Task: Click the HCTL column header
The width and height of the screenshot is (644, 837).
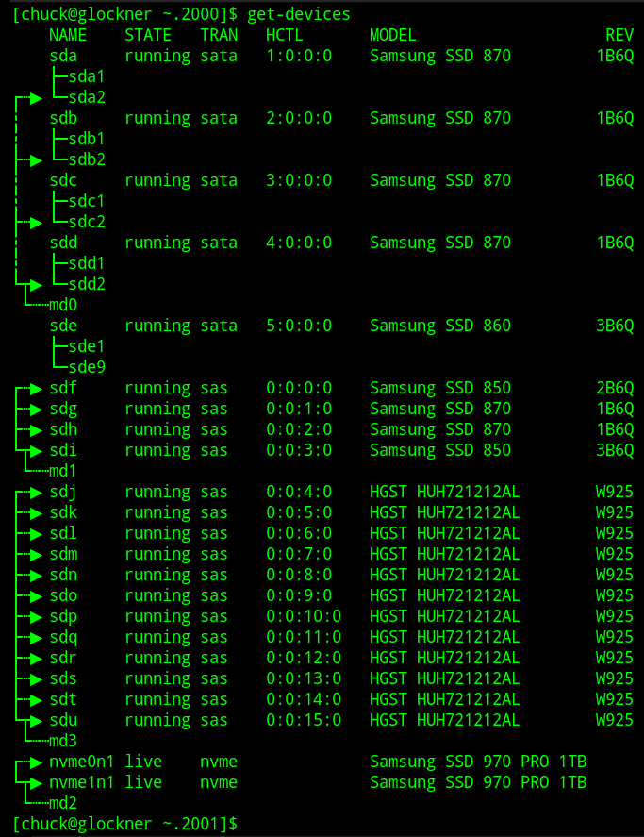Action: coord(285,35)
